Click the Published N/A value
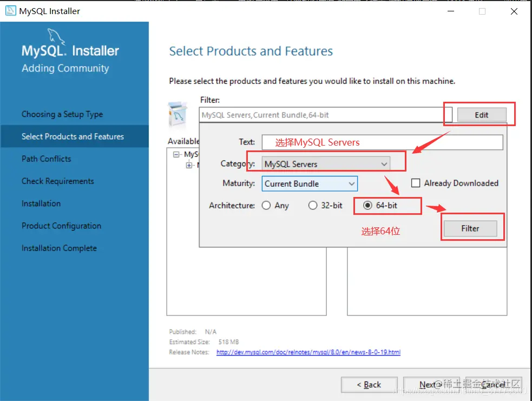 coord(211,331)
